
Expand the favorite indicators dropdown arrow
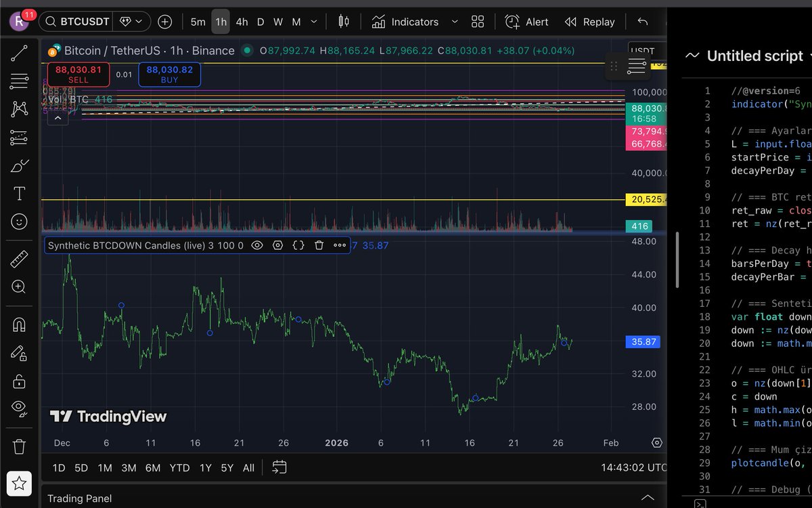[454, 22]
